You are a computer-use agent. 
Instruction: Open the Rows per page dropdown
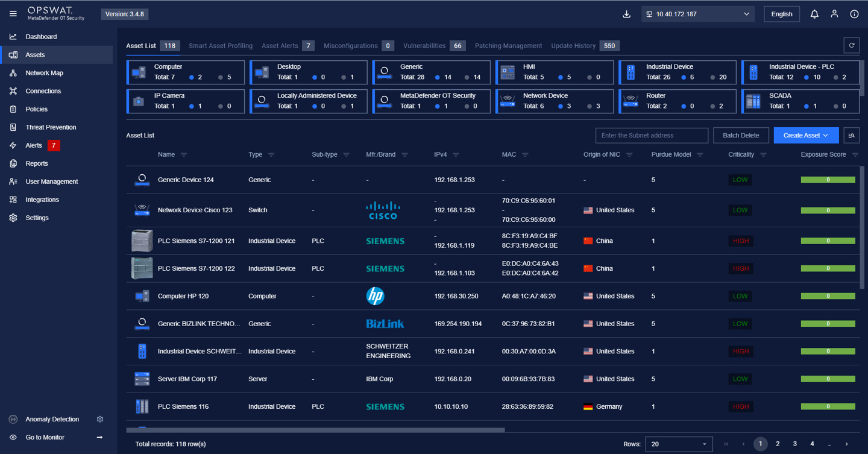(679, 444)
